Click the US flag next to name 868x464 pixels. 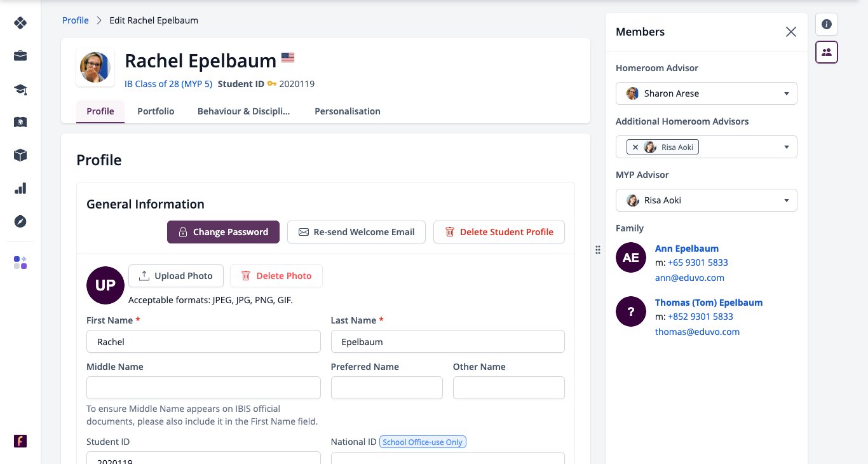288,58
